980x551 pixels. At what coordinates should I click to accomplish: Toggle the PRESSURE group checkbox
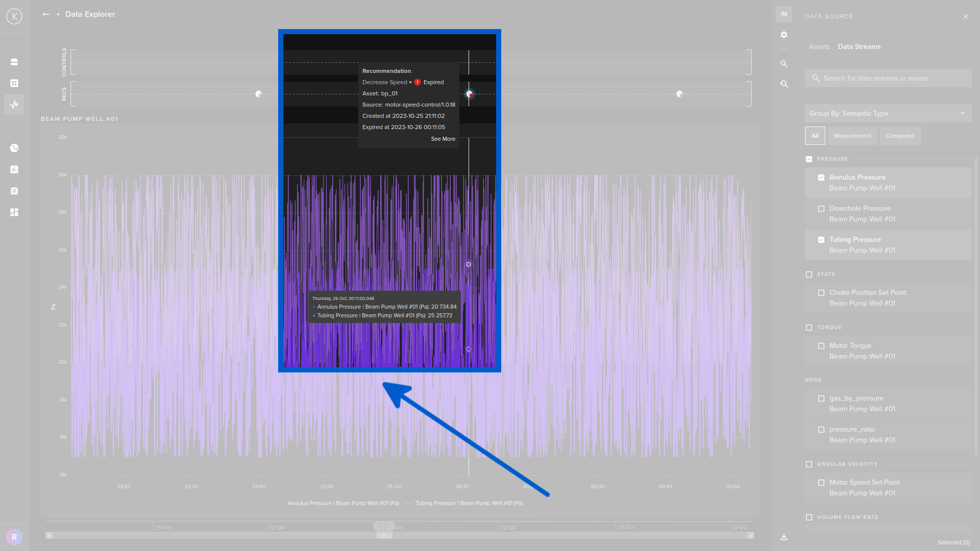tap(809, 159)
